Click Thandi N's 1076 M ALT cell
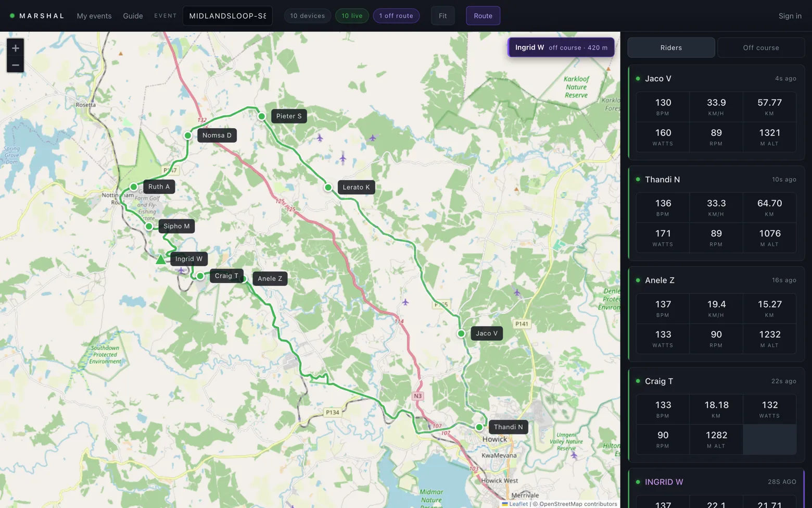The width and height of the screenshot is (812, 508). 770,238
